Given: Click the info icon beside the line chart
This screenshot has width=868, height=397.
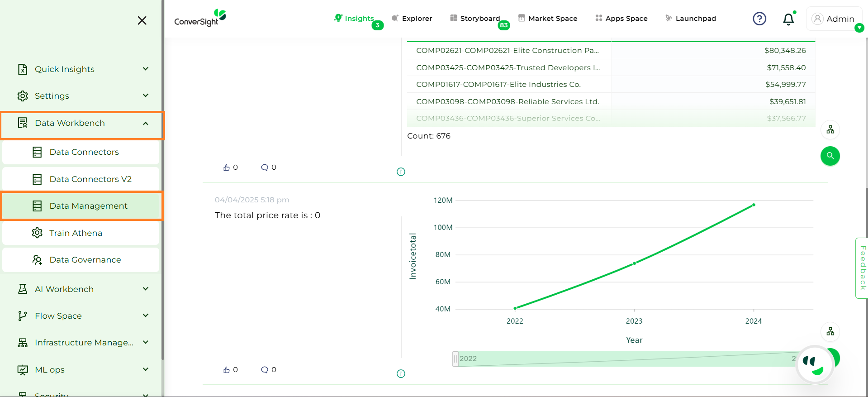Looking at the screenshot, I should (401, 373).
